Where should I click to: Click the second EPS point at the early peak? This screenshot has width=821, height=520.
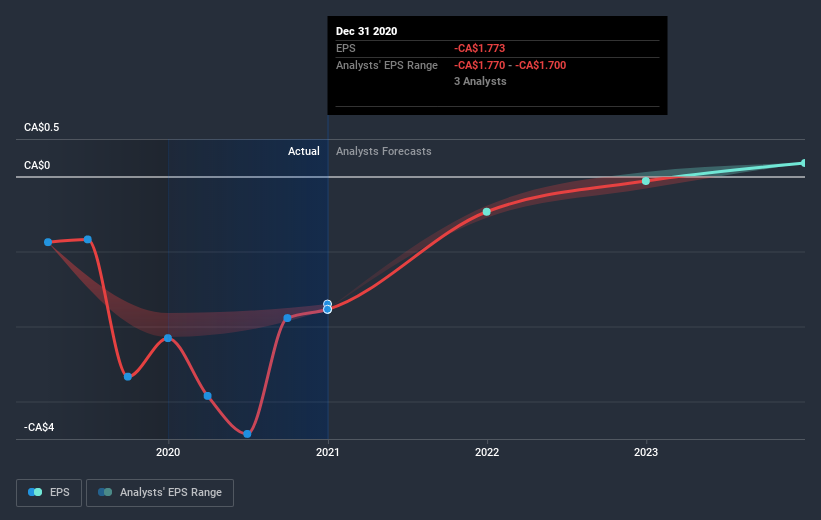88,239
